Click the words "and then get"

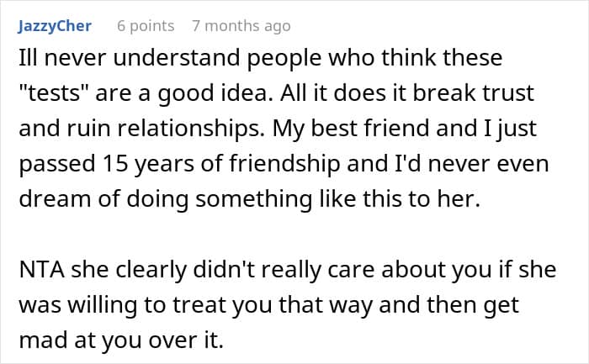click(x=448, y=305)
